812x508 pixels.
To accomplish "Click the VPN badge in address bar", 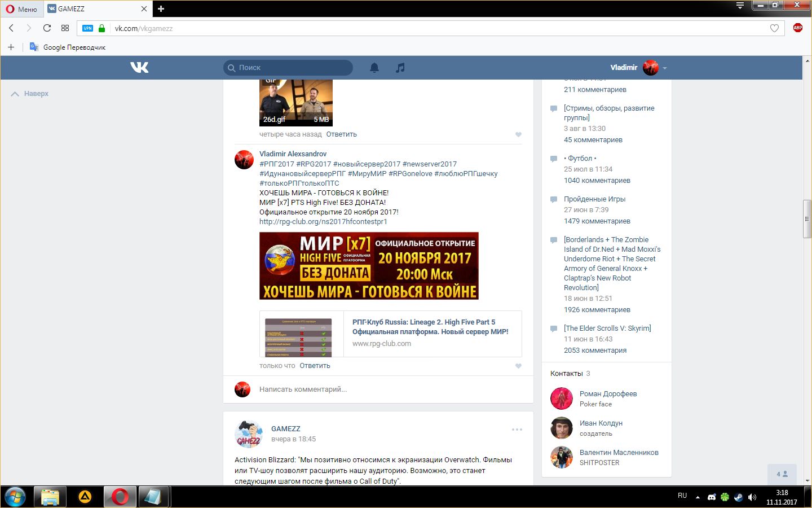I will [x=87, y=28].
